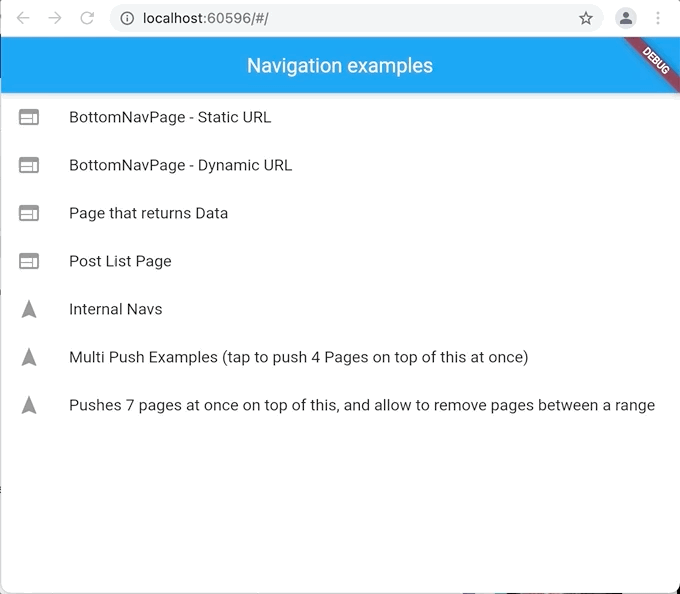The width and height of the screenshot is (680, 594).
Task: Reload the page with refresh button
Action: pos(87,18)
